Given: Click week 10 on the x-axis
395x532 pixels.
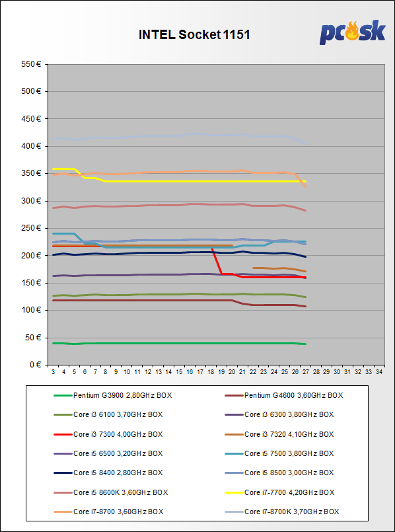Looking at the screenshot, I should (x=127, y=372).
